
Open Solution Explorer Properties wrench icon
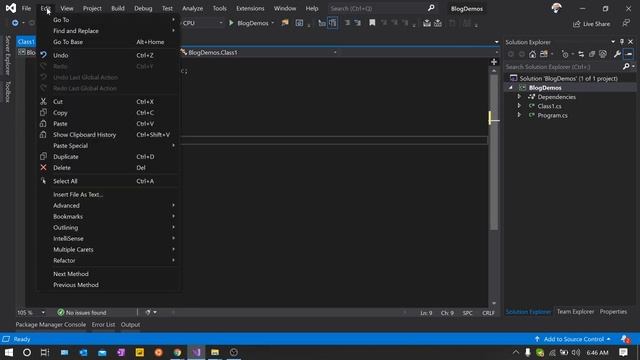[x=617, y=54]
